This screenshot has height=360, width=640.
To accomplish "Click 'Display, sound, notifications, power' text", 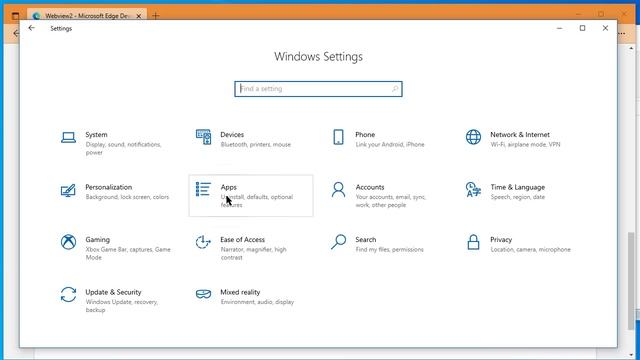I will [123, 149].
